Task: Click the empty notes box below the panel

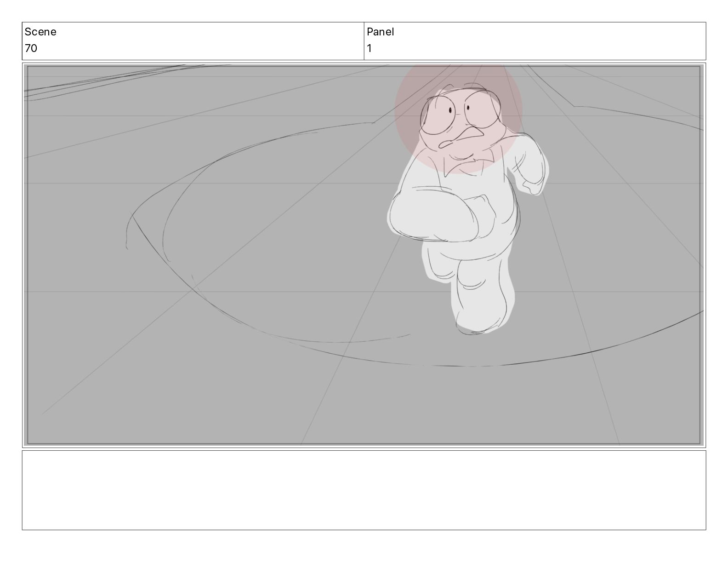Action: 364,490
